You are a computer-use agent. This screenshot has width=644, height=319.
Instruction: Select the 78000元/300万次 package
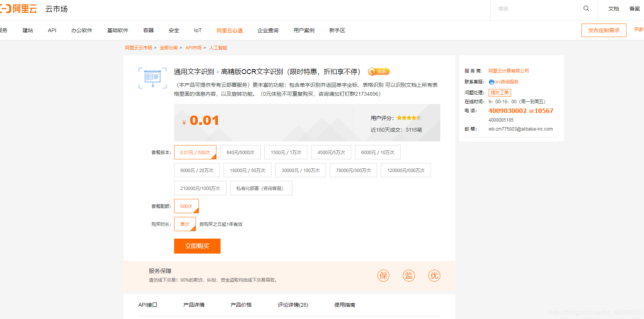point(353,170)
